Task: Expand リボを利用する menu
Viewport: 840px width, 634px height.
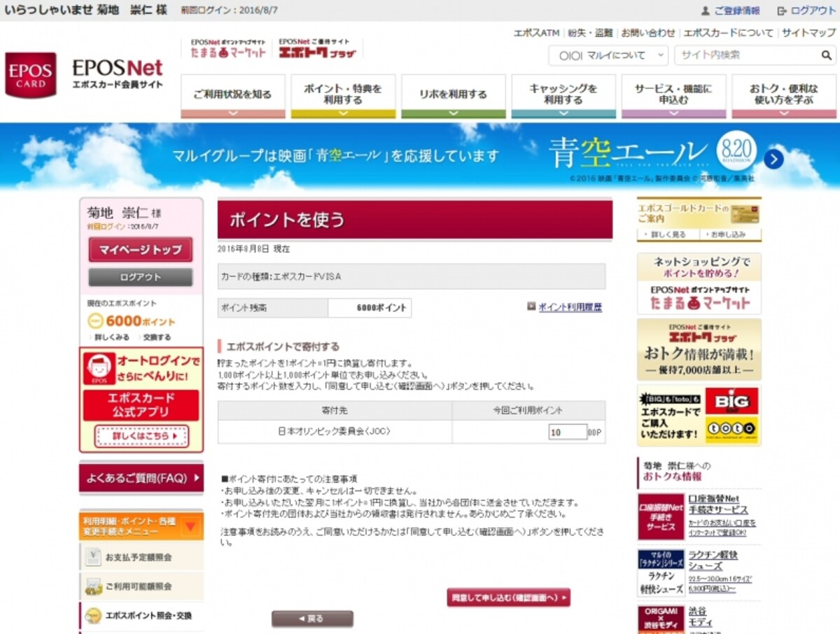Action: point(453,97)
